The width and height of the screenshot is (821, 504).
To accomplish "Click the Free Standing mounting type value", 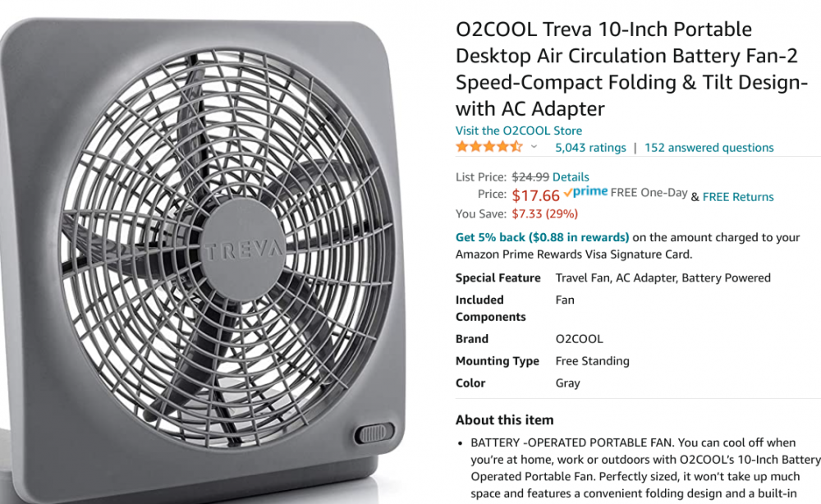I will tap(592, 361).
